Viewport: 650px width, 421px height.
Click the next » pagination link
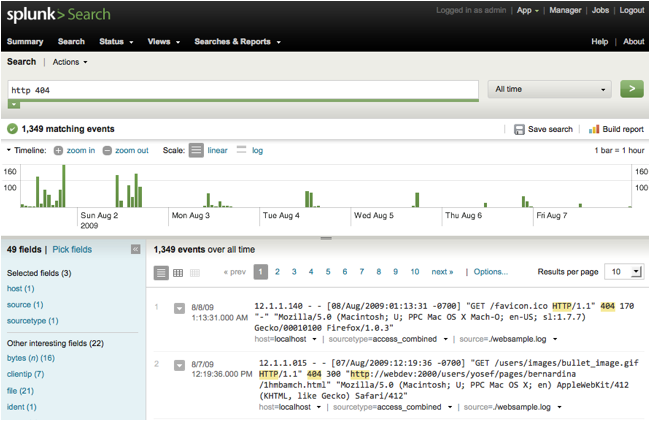[442, 272]
